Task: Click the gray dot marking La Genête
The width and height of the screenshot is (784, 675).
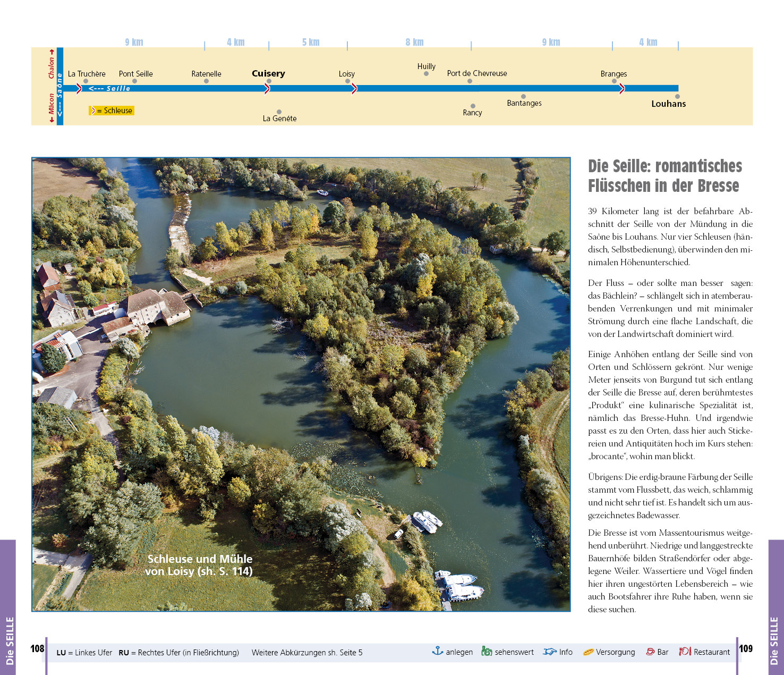Action: (x=279, y=112)
